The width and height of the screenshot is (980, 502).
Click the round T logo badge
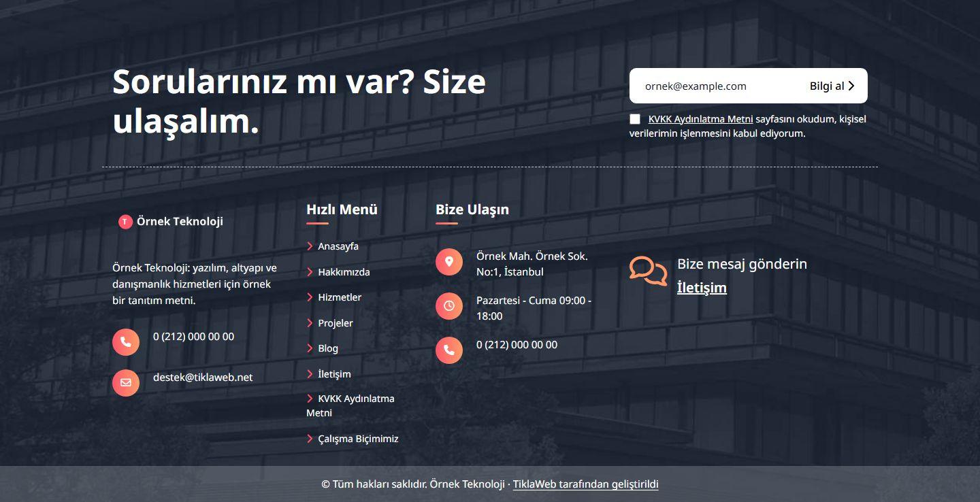pos(125,222)
